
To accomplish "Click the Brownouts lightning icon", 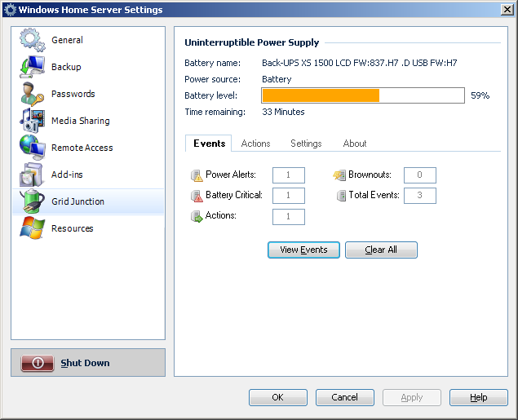I will coord(339,175).
